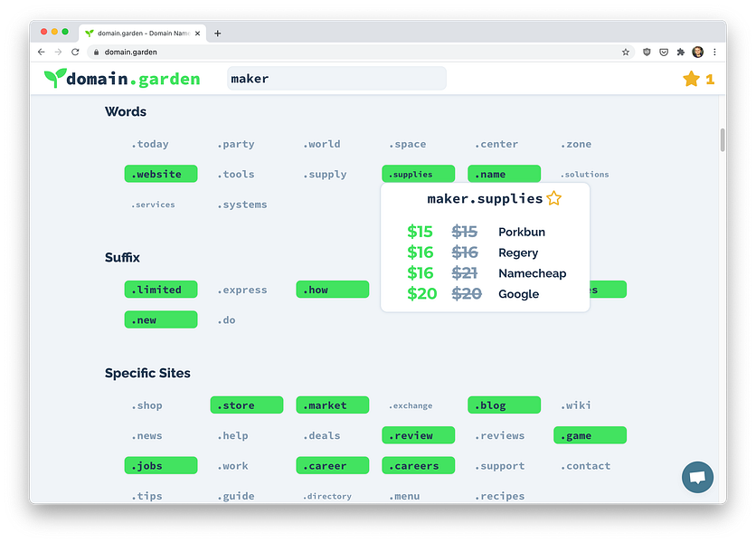Click the page vertical scrollbar thumb
Viewport: 756px width, 543px height.
[x=723, y=140]
